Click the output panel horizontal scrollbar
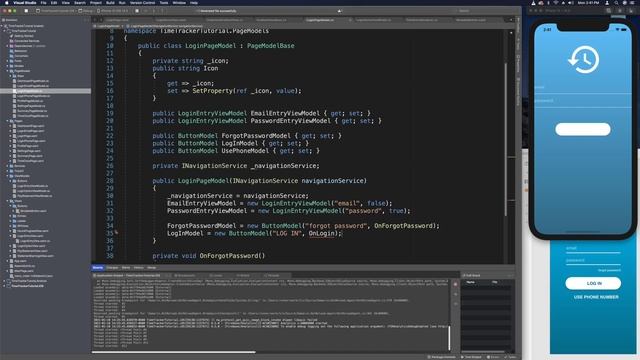Image resolution: width=640 pixels, height=360 pixels. tap(174, 352)
